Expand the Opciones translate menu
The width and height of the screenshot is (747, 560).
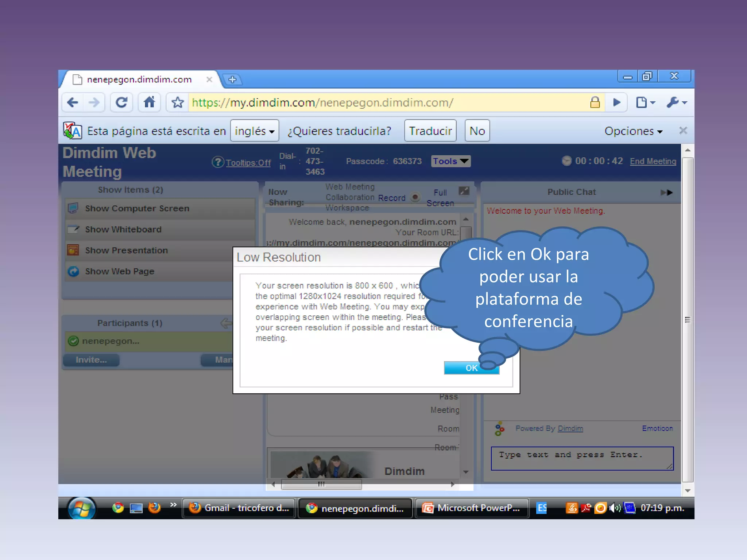coord(634,131)
